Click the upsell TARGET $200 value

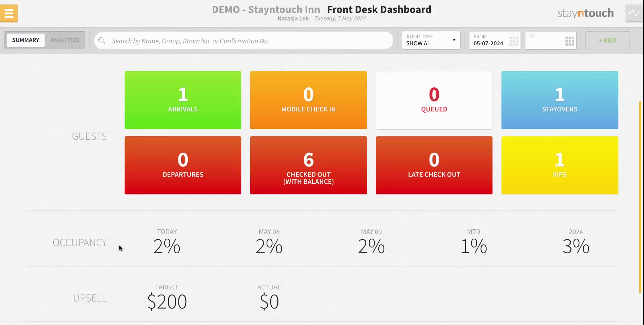coord(167,301)
